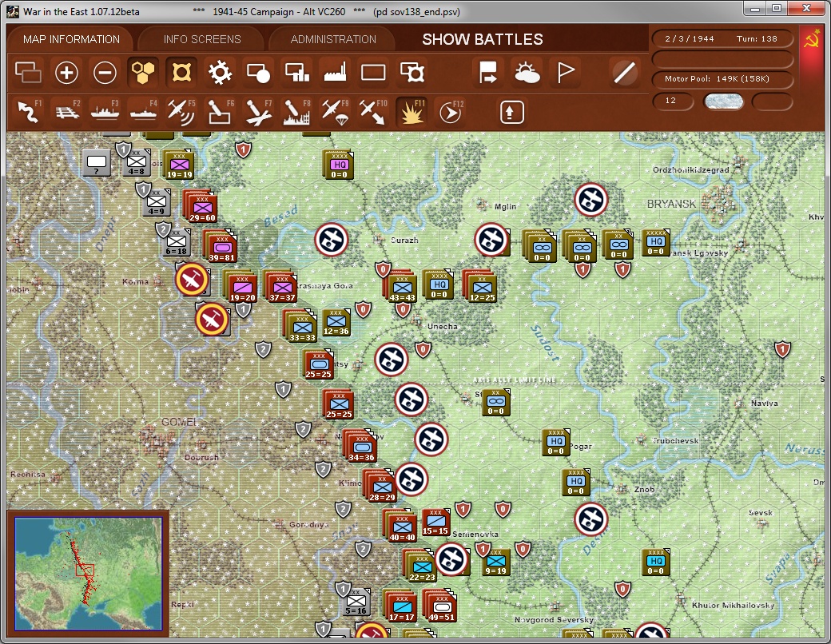Select F1 move mode
Viewport: 831px width, 644px height.
[29, 112]
